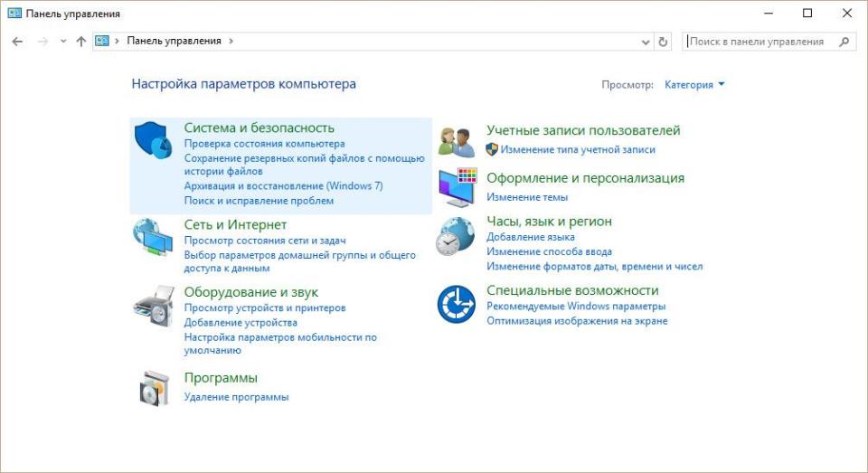Open the recent locations dropdown arrow
The height and width of the screenshot is (473, 868).
coord(63,42)
